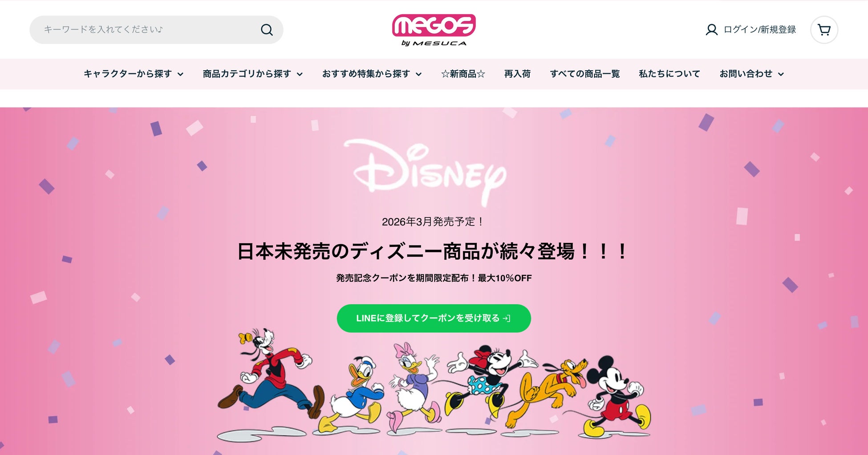This screenshot has height=455, width=868.
Task: Open 私たちについて page link
Action: coord(669,74)
